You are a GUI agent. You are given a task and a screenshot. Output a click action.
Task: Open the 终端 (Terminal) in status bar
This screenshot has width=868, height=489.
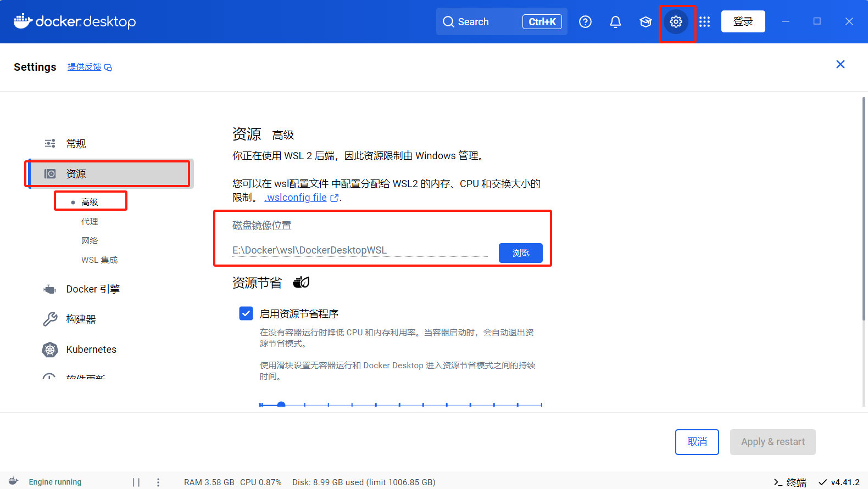click(x=790, y=482)
